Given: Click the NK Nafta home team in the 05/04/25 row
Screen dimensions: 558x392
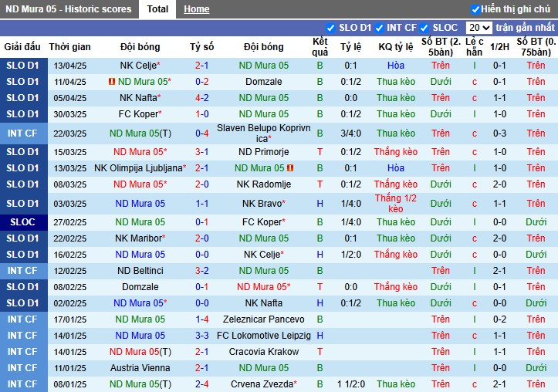Looking at the screenshot, I should point(138,98).
